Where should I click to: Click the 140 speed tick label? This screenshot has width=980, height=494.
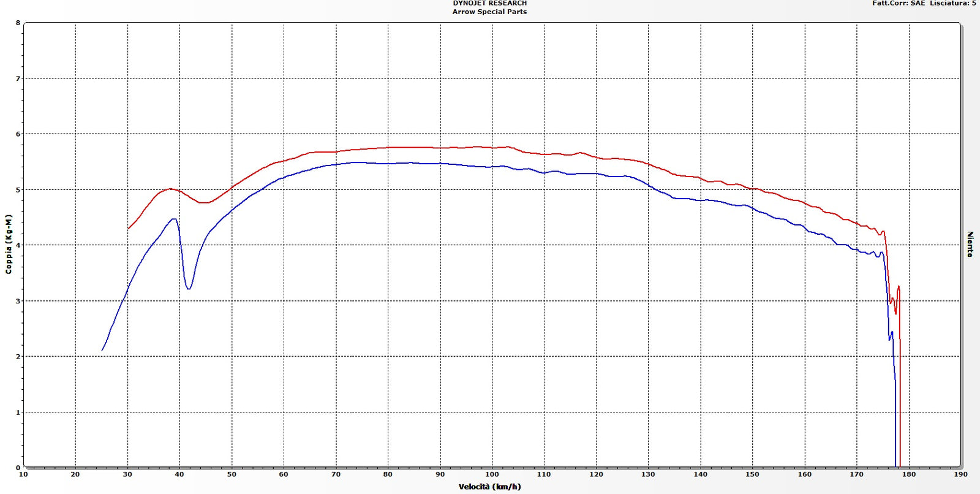(700, 474)
